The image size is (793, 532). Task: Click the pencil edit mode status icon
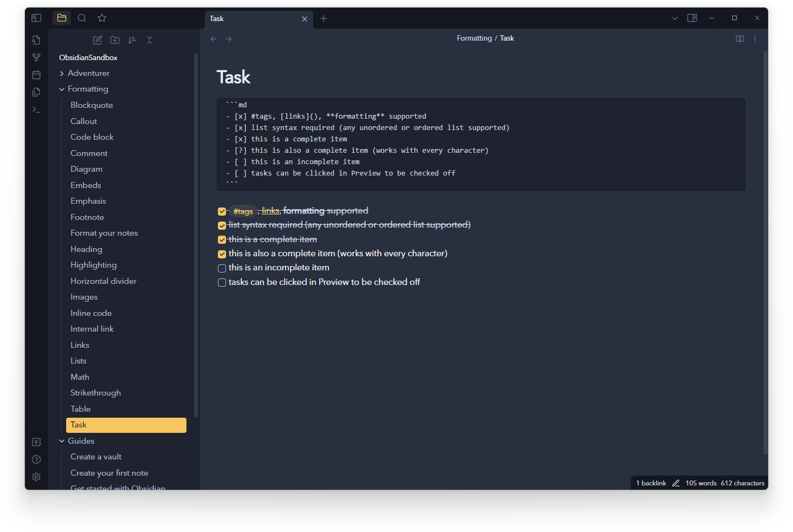tap(676, 483)
